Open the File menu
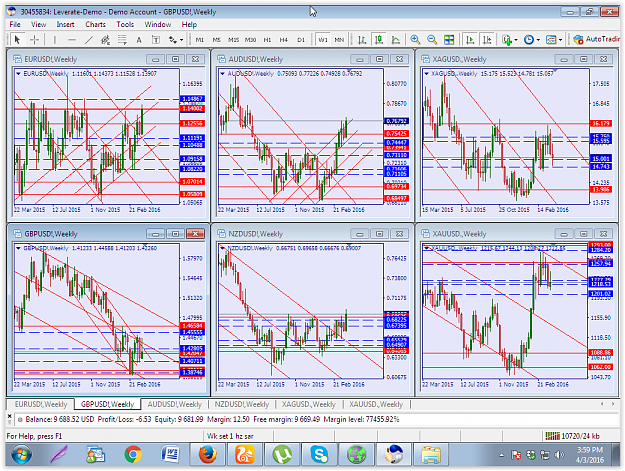The image size is (625, 471). (15, 24)
